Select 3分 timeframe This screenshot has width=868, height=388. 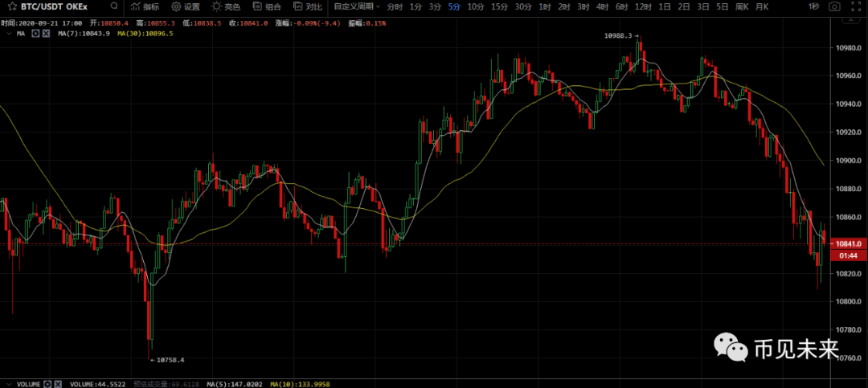[435, 6]
